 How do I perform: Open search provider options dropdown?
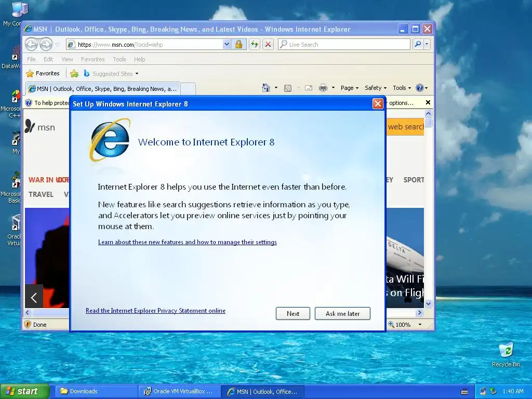pos(427,44)
